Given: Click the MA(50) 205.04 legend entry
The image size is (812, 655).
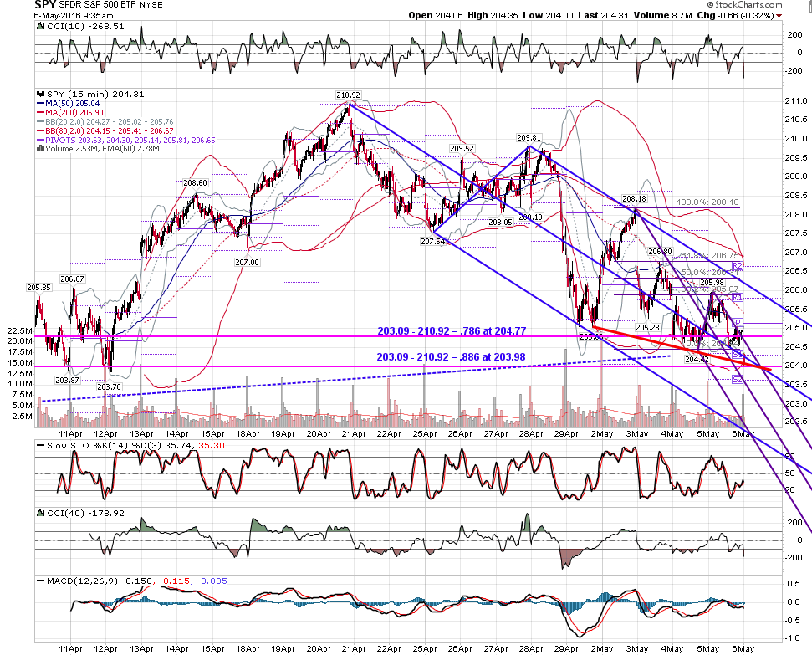Looking at the screenshot, I should 69,104.
